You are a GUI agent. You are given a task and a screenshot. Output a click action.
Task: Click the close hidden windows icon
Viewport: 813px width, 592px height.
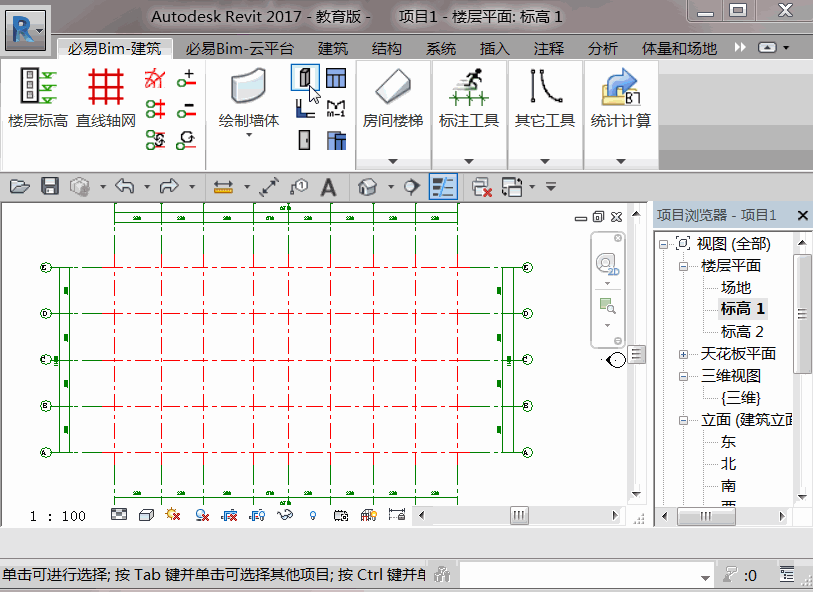pos(482,187)
